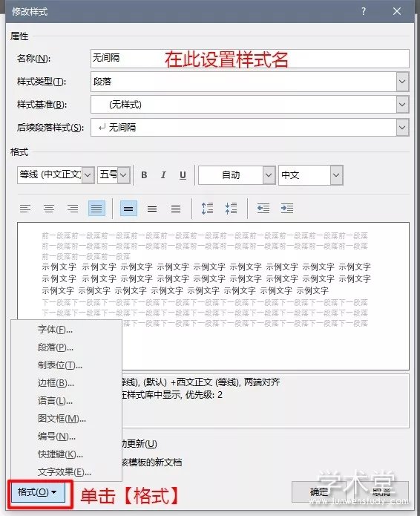Image resolution: width=420 pixels, height=516 pixels.
Task: Choose 段落(P)... from format menu
Action: coord(56,347)
